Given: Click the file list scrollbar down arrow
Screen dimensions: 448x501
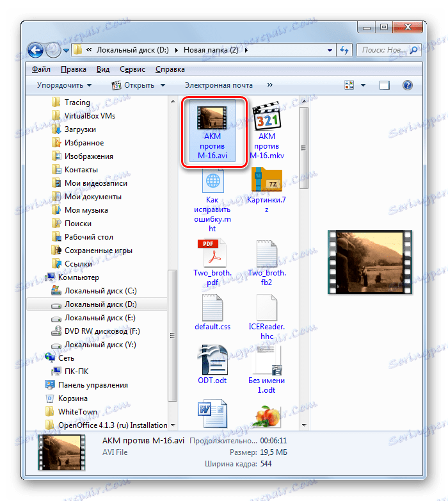Looking at the screenshot, I should (304, 425).
